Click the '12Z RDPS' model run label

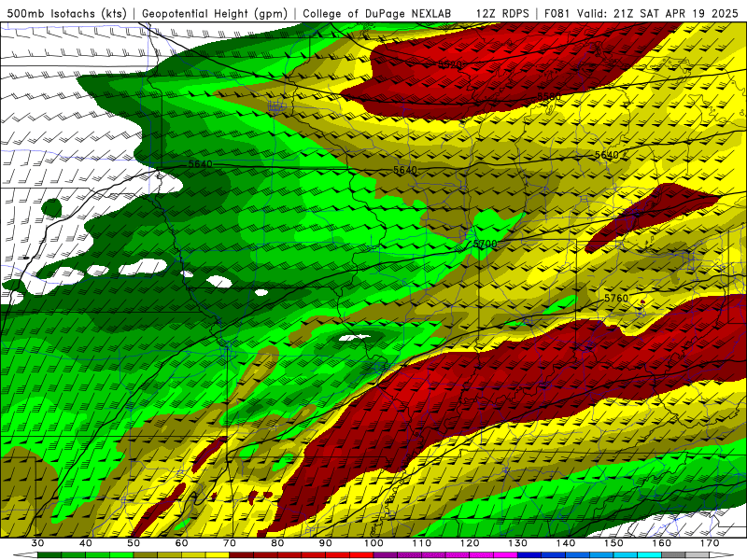(502, 13)
